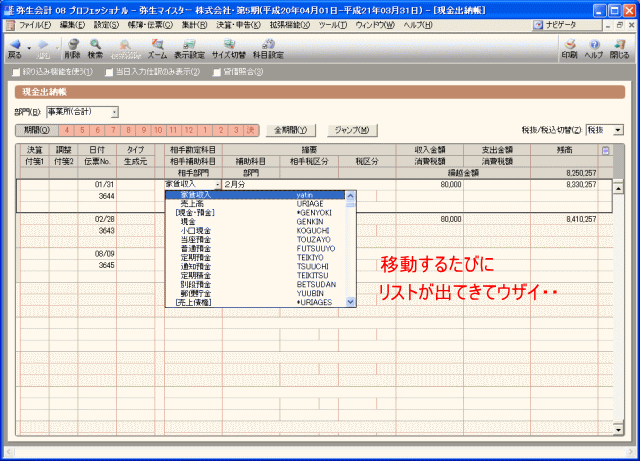Open the 設定(S) menu
Viewport: 640px width, 461px height.
106,25
